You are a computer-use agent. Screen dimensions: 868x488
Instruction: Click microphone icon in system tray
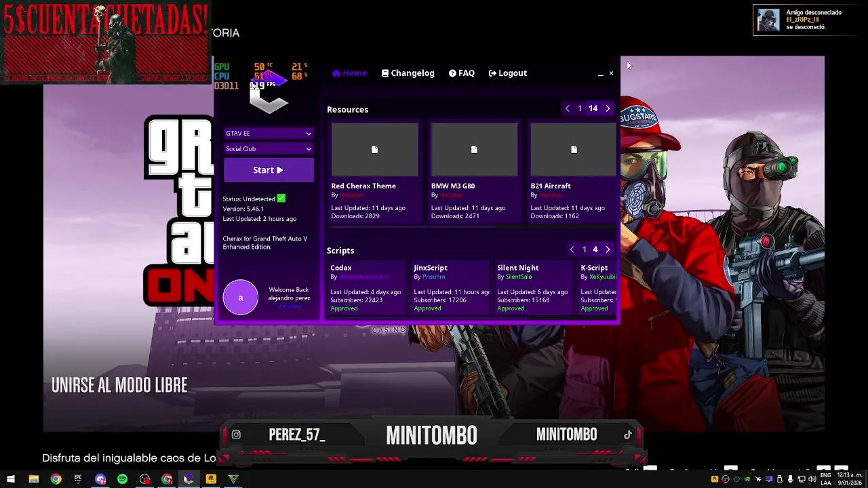pyautogui.click(x=791, y=479)
